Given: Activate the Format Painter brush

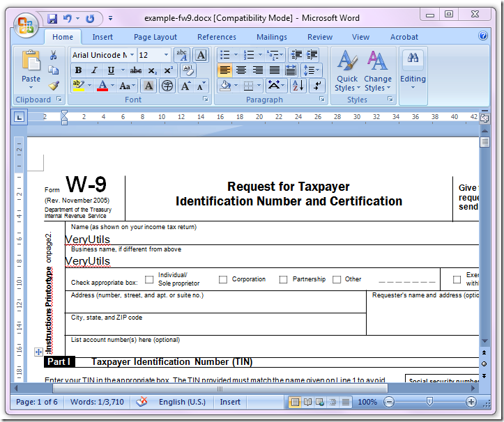Looking at the screenshot, I should pos(54,86).
